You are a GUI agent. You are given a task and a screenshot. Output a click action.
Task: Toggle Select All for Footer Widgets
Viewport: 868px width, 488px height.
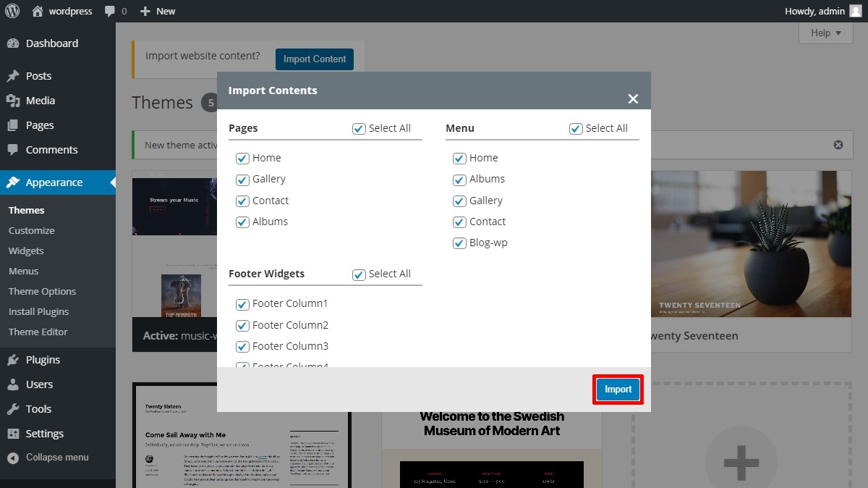tap(359, 274)
